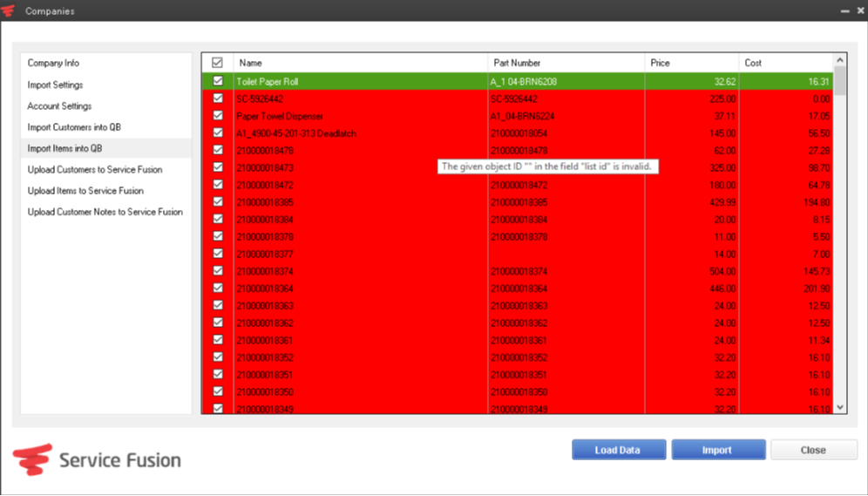Click cost '11.34' cell
Screen dimensions: 868x496
(785, 341)
